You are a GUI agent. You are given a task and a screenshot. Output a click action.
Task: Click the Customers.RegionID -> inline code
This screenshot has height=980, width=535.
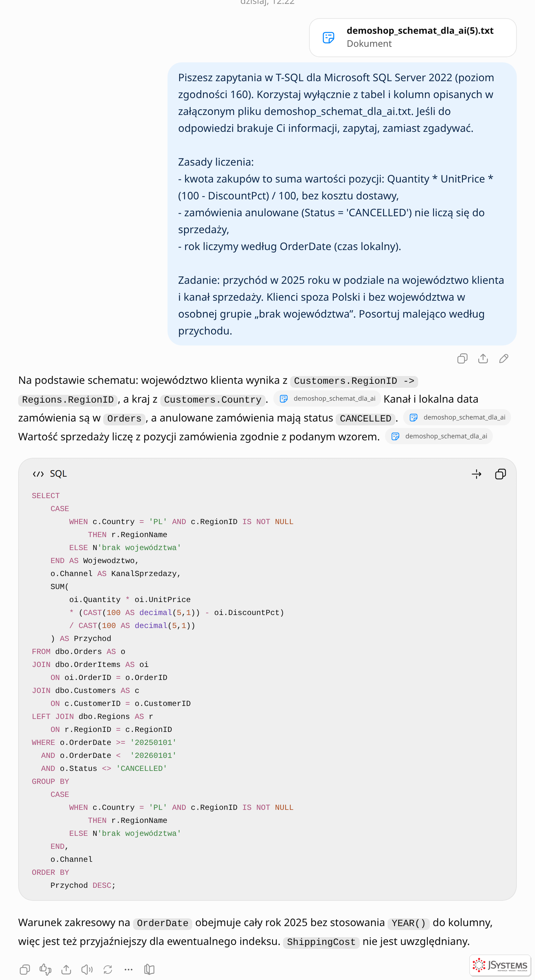point(354,381)
